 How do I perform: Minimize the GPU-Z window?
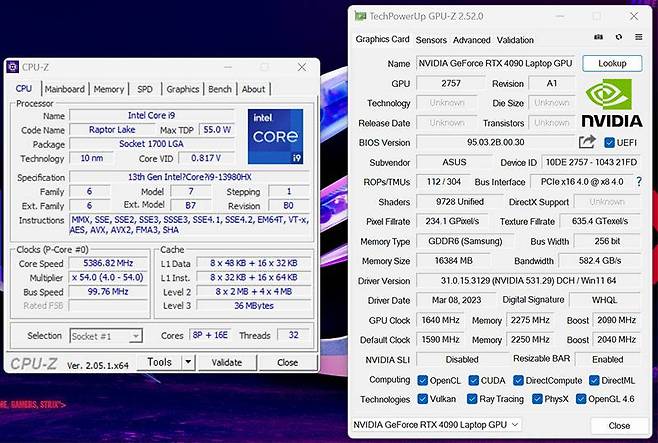[x=560, y=16]
